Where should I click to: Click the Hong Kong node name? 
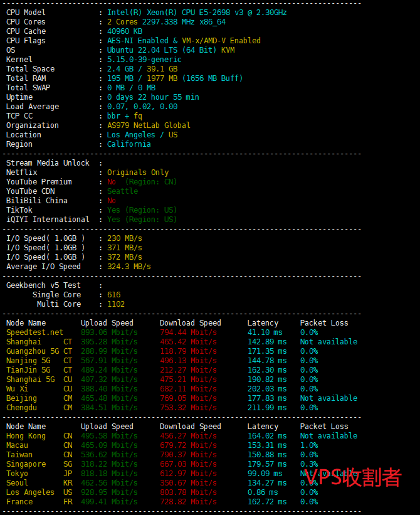tap(26, 436)
